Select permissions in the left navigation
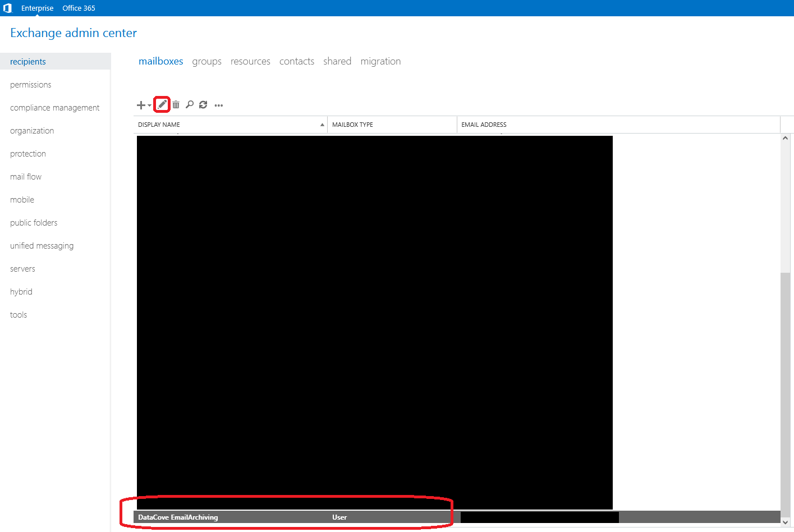This screenshot has height=532, width=794. [30, 84]
